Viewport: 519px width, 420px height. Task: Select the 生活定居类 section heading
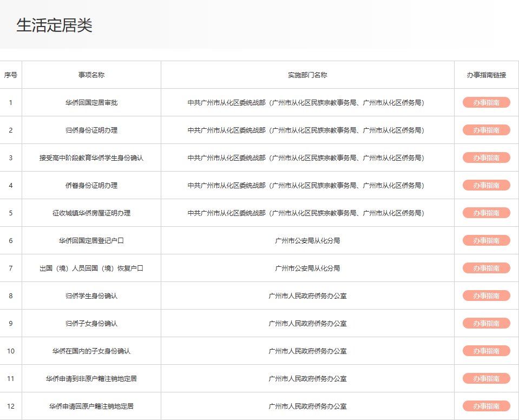pyautogui.click(x=54, y=25)
